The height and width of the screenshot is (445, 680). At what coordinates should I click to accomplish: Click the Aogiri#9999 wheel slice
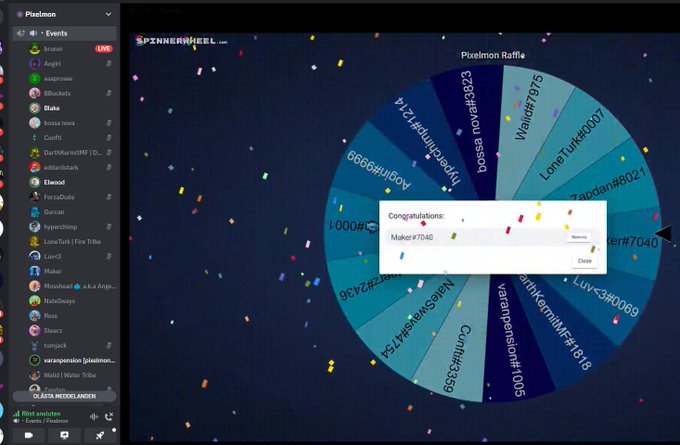point(379,170)
